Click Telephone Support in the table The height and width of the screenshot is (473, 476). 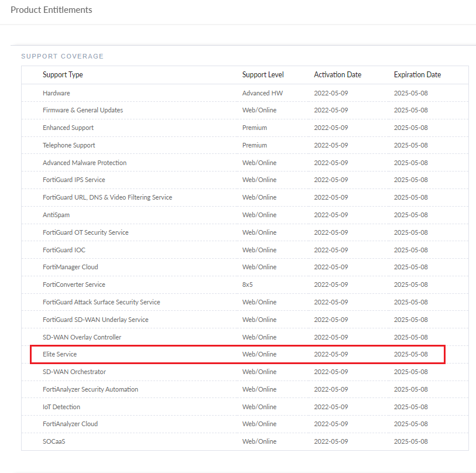(69, 145)
